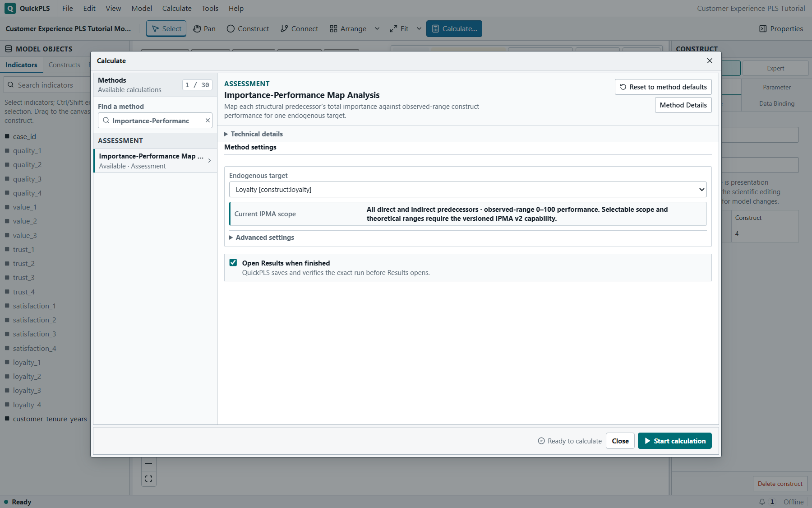Select satisfaction_4 indicator
The width and height of the screenshot is (812, 508).
coord(34,348)
